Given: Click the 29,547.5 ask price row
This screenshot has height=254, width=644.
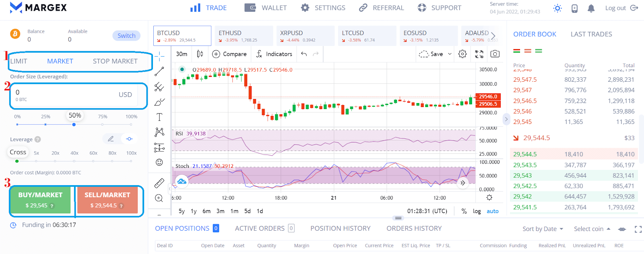Looking at the screenshot, I should click(x=574, y=80).
